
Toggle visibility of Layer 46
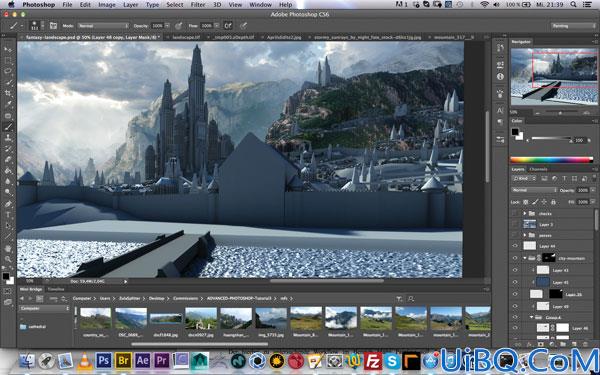click(515, 328)
